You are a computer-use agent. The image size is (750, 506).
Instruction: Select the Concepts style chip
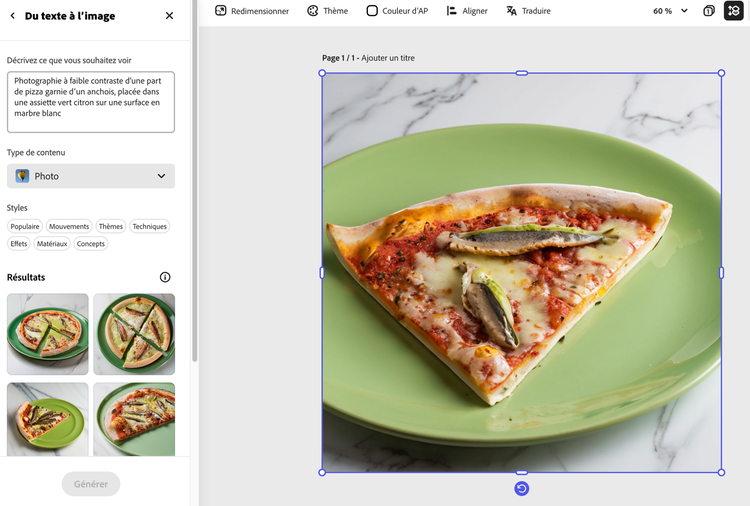(x=91, y=243)
